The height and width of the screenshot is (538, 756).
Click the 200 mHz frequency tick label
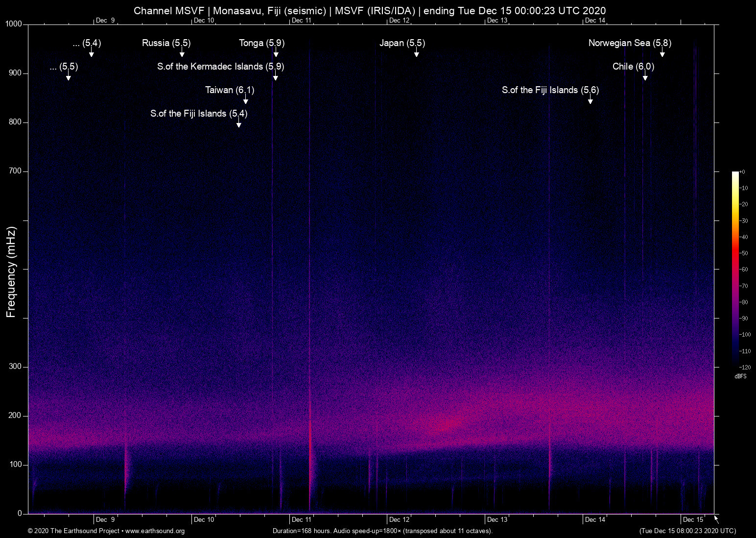coord(15,416)
